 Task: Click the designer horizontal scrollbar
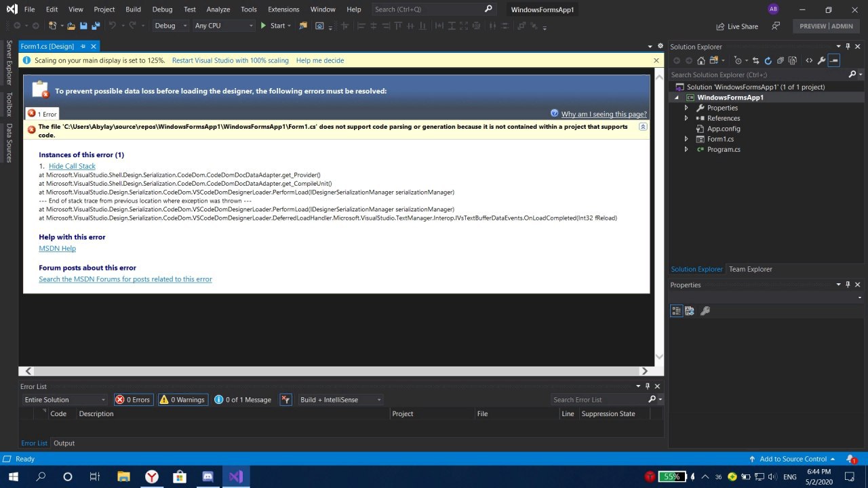pos(336,371)
